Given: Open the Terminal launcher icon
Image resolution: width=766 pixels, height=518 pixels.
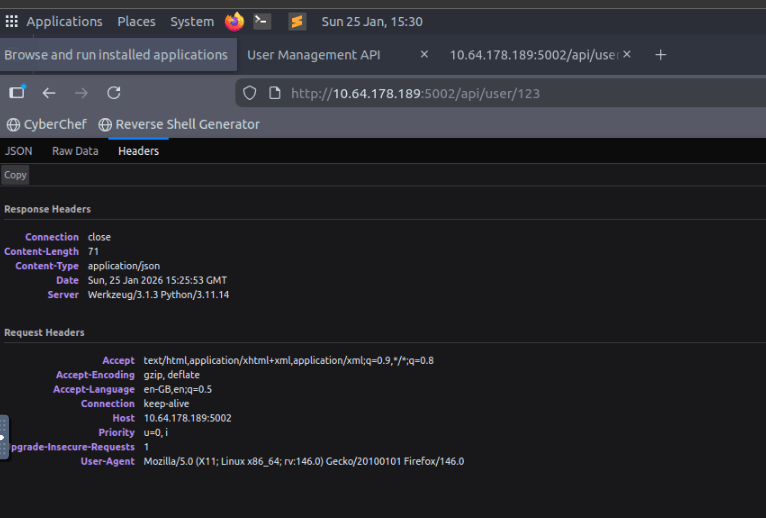Looking at the screenshot, I should coord(262,22).
